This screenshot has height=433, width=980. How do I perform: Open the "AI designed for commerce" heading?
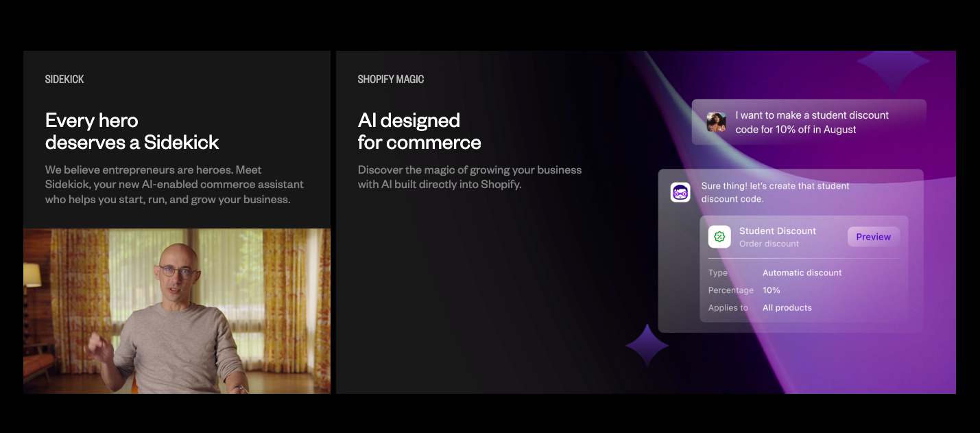pyautogui.click(x=419, y=131)
